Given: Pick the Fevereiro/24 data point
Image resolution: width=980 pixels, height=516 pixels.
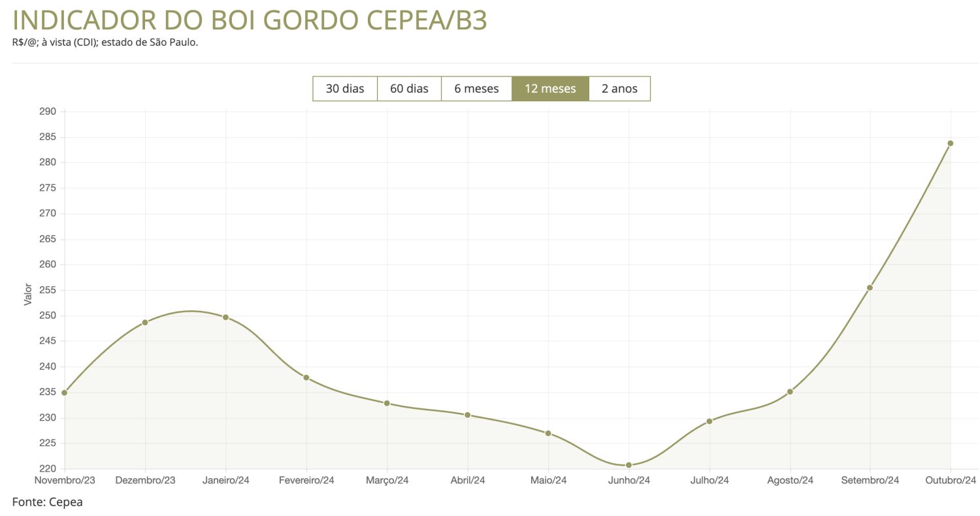Looking at the screenshot, I should [306, 378].
